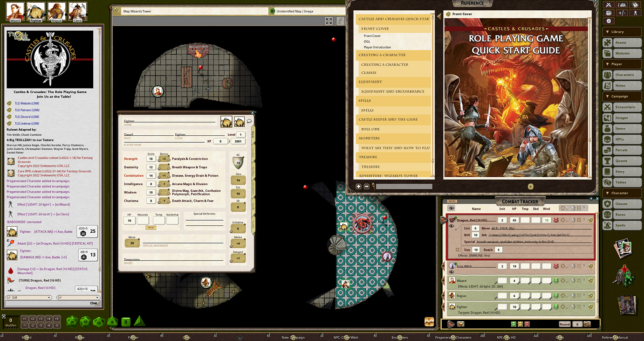
Task: Open the empty dropdown beside GM in chat
Action: (x=78, y=297)
